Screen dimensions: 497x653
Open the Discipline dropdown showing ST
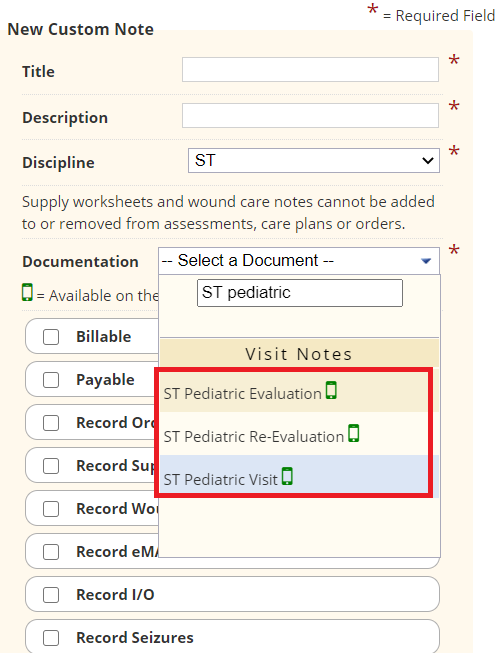click(x=314, y=160)
